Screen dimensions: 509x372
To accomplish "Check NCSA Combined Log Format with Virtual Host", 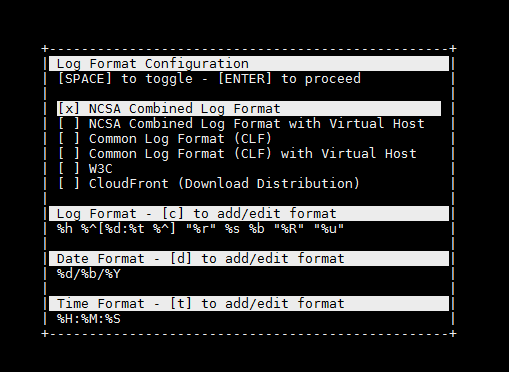I will (69, 124).
